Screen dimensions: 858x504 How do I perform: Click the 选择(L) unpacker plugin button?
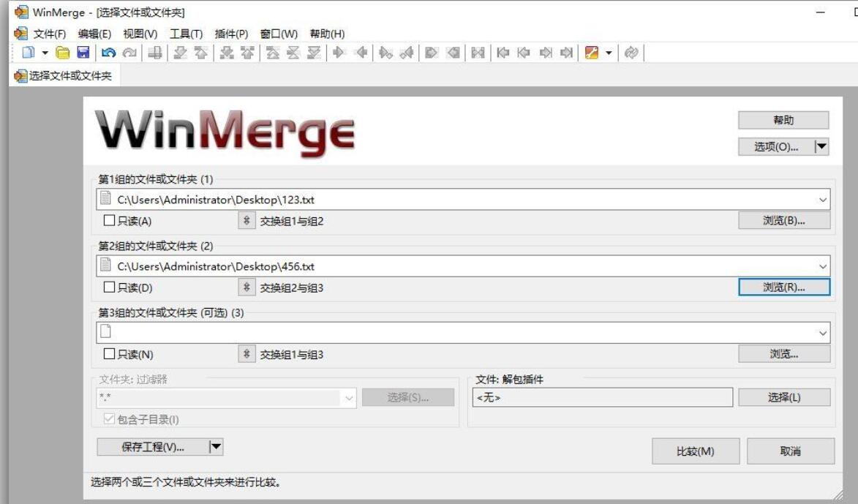(784, 397)
